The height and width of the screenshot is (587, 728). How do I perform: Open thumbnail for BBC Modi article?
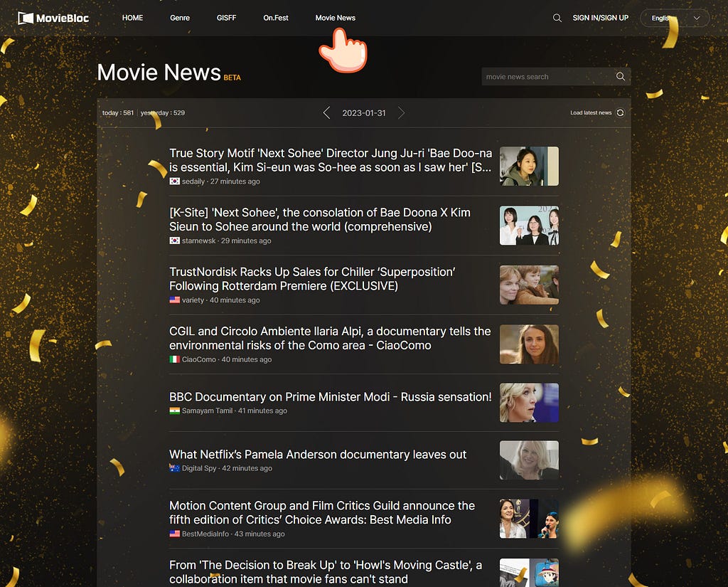(529, 403)
